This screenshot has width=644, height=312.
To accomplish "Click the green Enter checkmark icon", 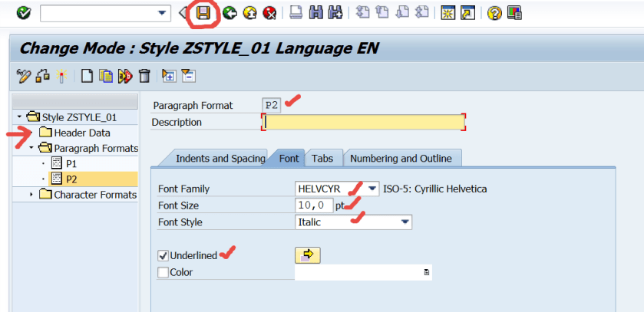I will coord(23,14).
